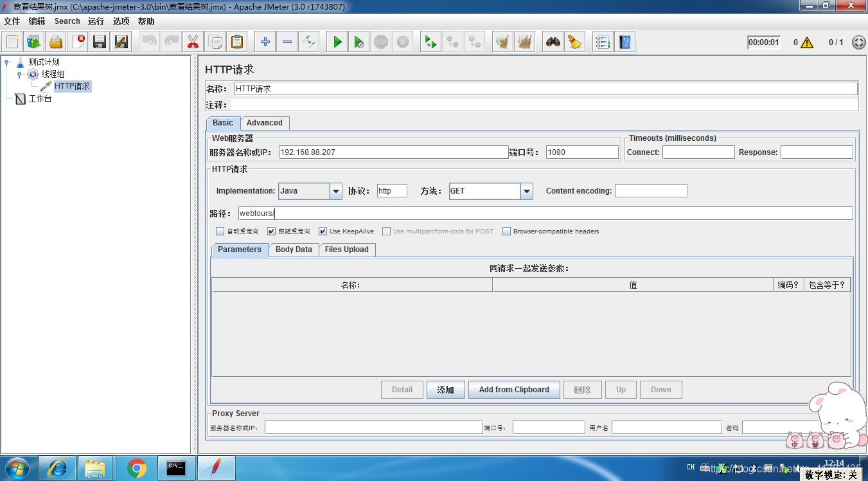The height and width of the screenshot is (481, 868).
Task: Click the 端口号 field showing 1080
Action: (582, 152)
